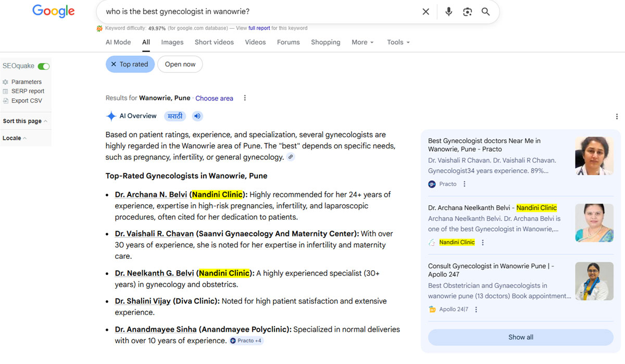Open Google Lens image search icon
Image resolution: width=625 pixels, height=364 pixels.
pos(467,11)
